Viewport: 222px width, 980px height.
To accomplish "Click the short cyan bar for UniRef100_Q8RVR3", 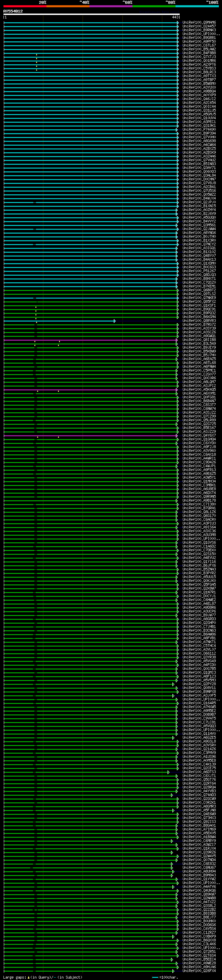I will 59,321.
